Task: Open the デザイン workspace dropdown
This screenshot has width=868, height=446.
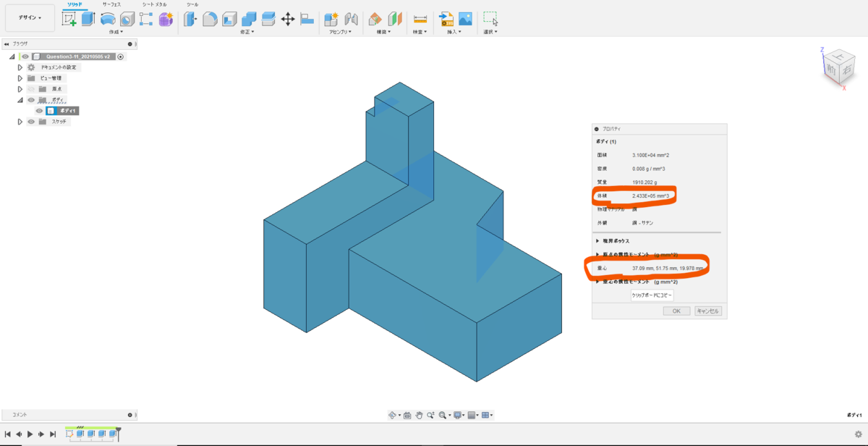Action: [30, 17]
